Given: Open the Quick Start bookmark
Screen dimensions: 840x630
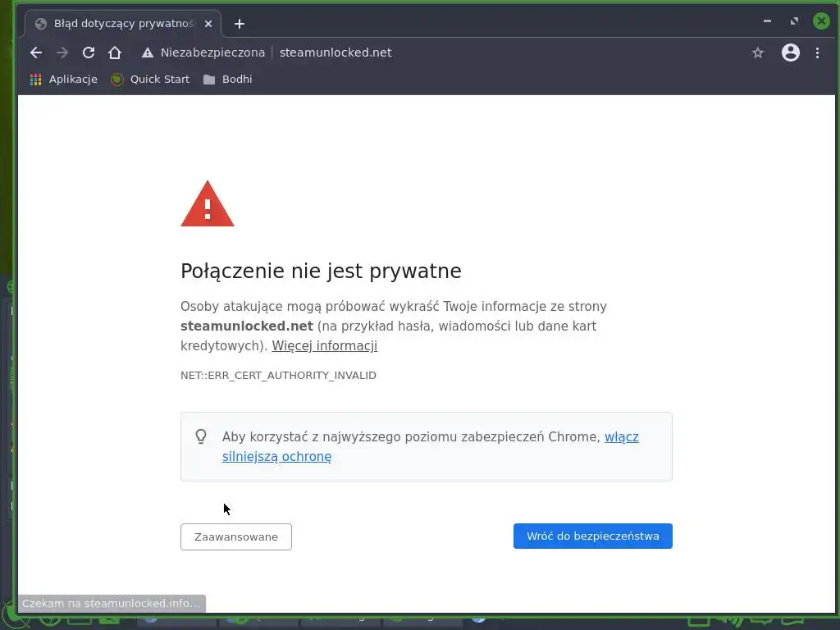Looking at the screenshot, I should [x=150, y=80].
